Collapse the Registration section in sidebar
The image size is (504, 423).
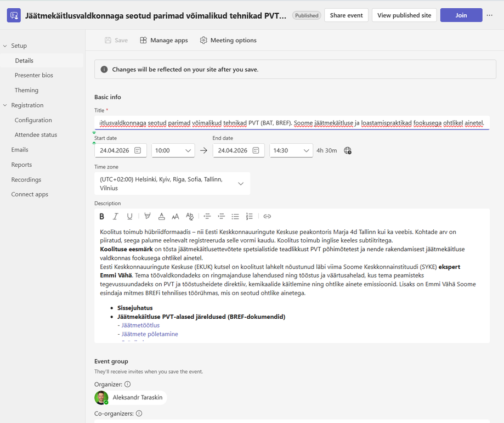(x=5, y=105)
